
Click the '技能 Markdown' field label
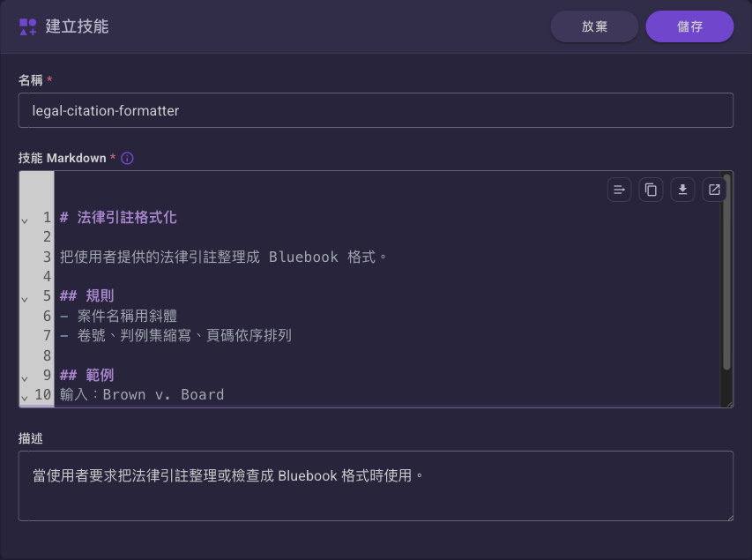[63, 158]
